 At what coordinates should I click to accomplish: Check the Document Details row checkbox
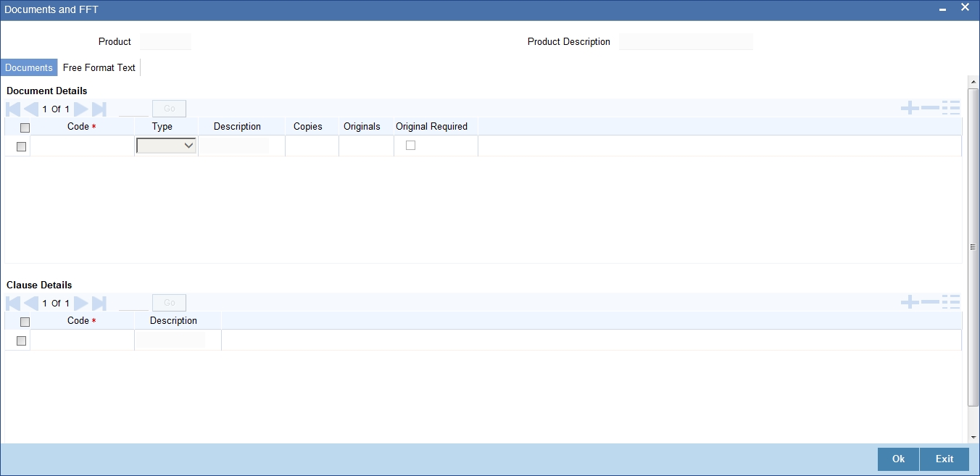(x=21, y=146)
